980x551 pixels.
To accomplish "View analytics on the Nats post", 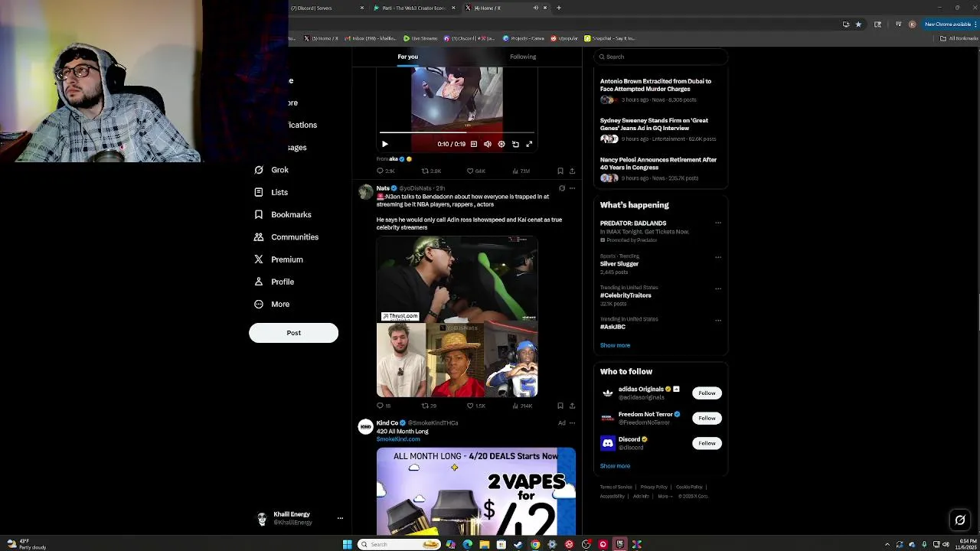I will click(x=521, y=406).
